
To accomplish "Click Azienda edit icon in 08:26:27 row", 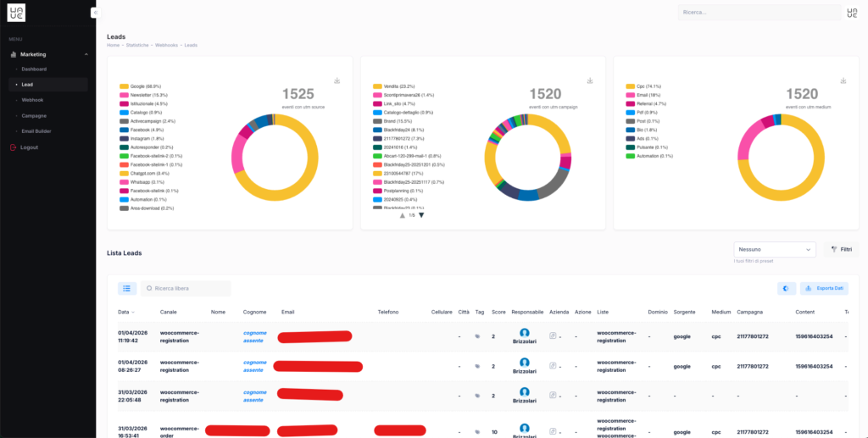I will coord(553,365).
